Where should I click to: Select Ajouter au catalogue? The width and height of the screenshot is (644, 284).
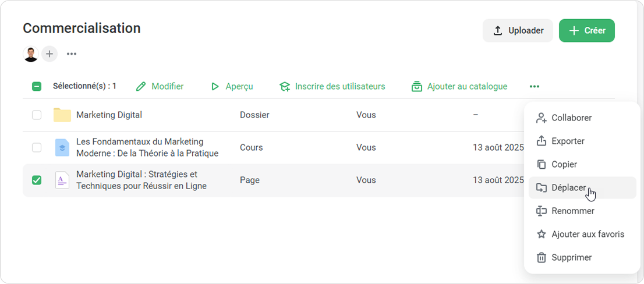pyautogui.click(x=459, y=86)
